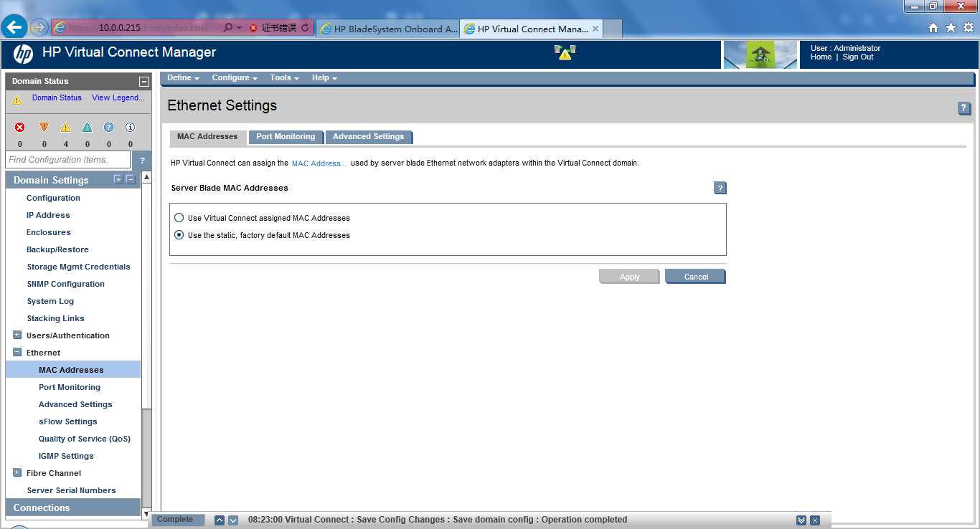
Task: Click Find Configuration Items search field
Action: click(68, 160)
